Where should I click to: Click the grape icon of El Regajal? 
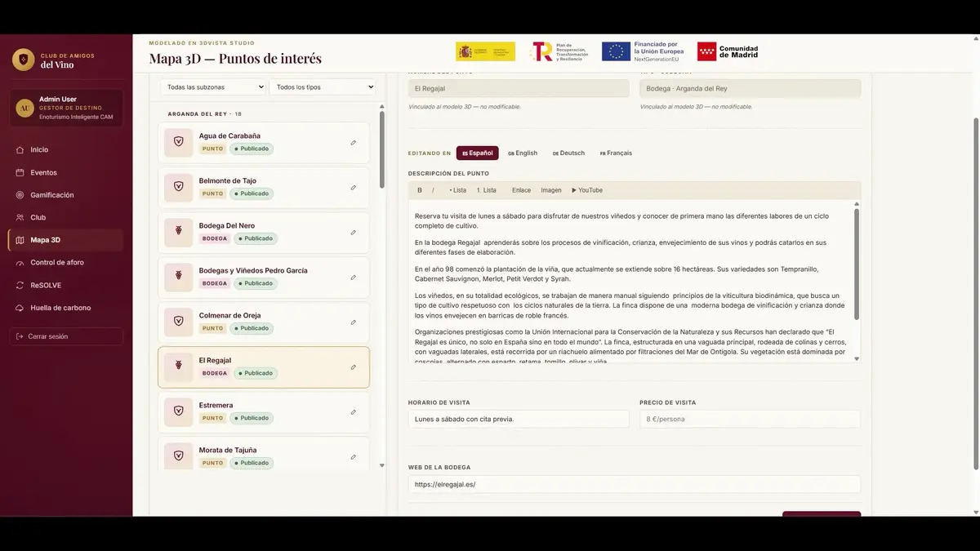[x=178, y=367]
